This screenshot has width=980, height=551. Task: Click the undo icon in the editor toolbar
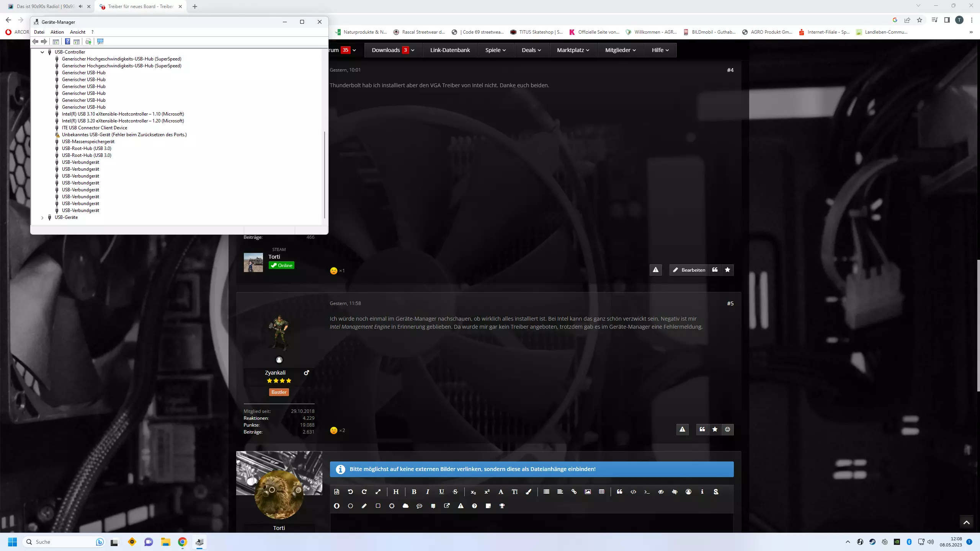point(350,492)
